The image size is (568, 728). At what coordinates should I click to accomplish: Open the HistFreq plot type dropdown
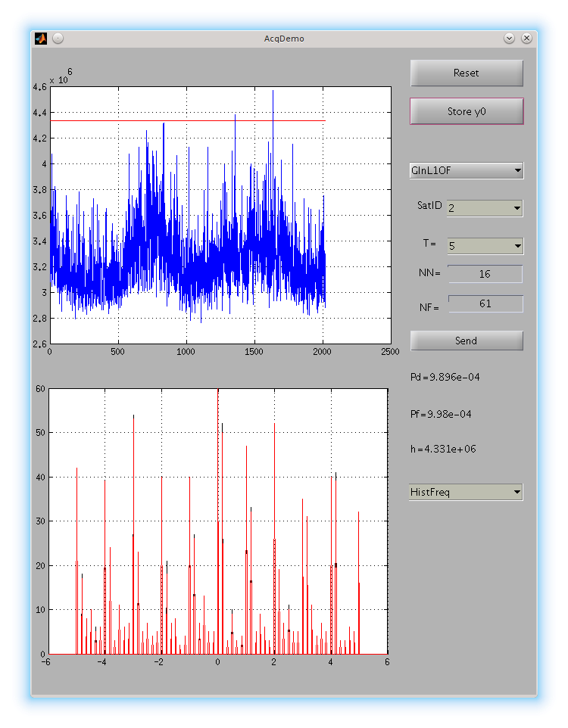point(467,492)
